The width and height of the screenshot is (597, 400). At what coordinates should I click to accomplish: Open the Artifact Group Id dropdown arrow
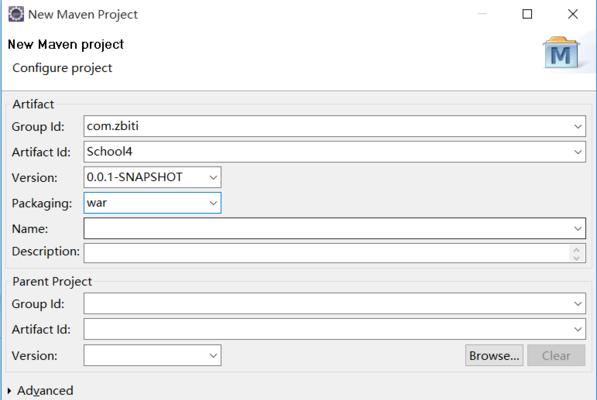(578, 126)
